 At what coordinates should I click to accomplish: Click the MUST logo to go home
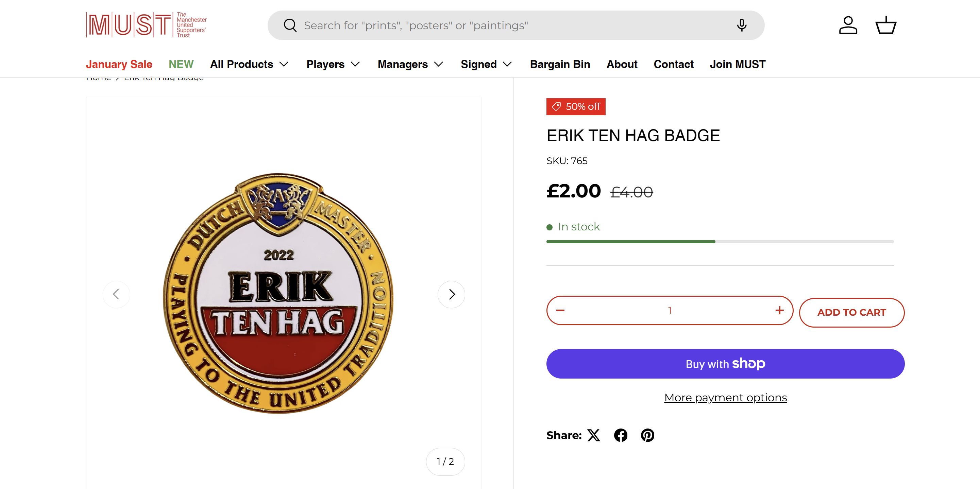147,25
